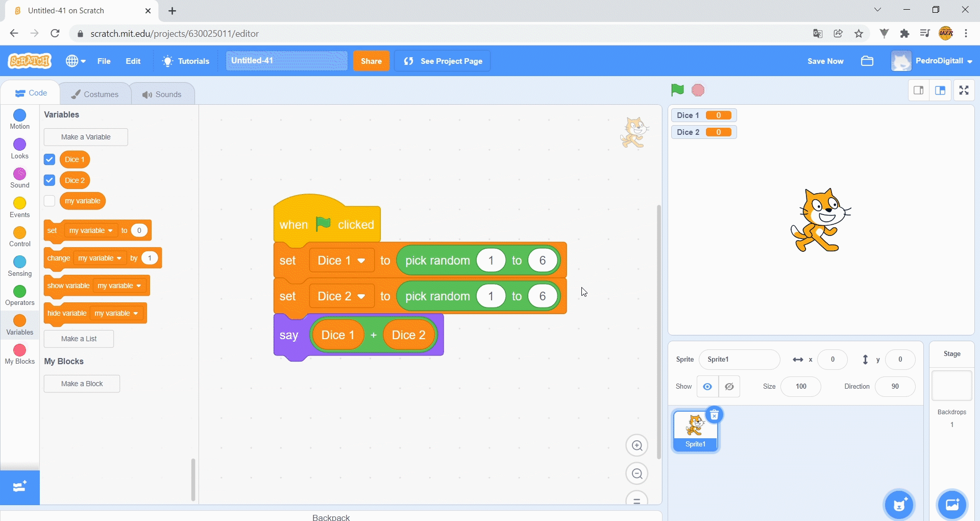Select the My Blocks category
The image size is (980, 521).
click(20, 354)
